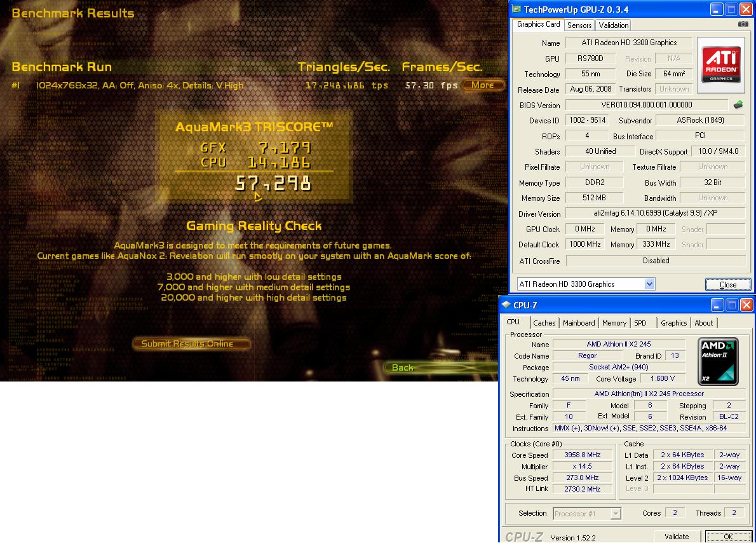Close the GPU-Z window with the X

tap(745, 9)
